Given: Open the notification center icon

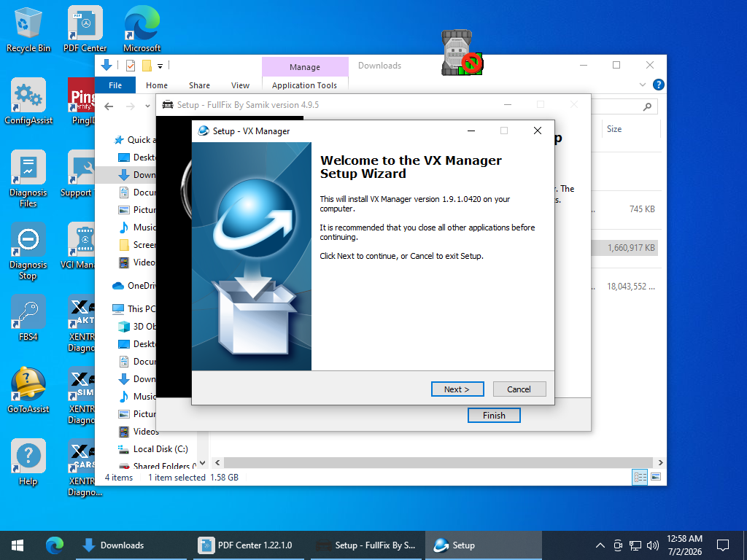Looking at the screenshot, I should click(723, 545).
